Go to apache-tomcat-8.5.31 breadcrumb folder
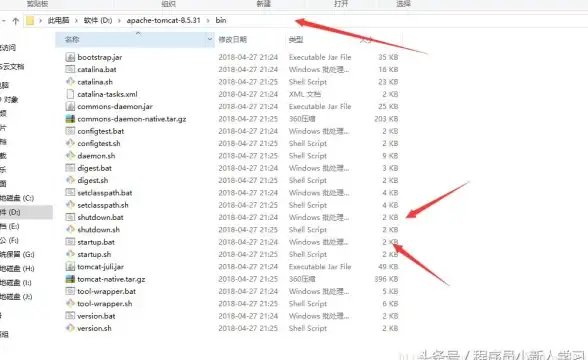 pos(164,21)
